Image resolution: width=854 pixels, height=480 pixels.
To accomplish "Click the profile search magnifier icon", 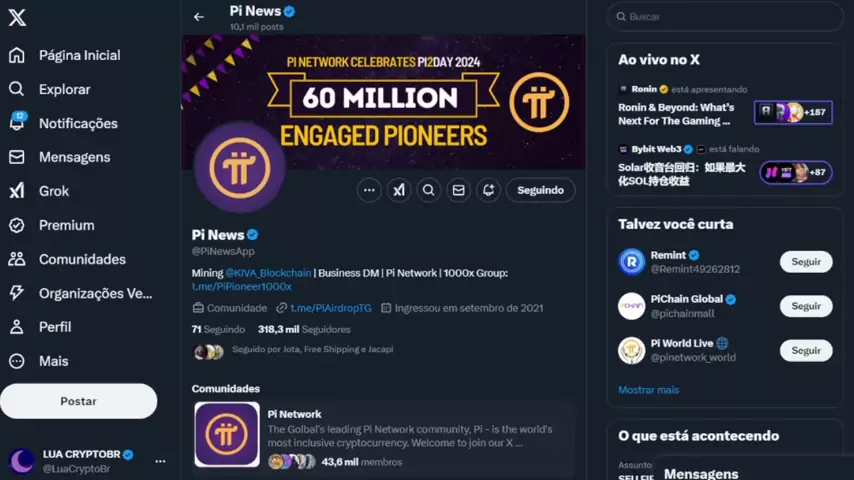I will [429, 190].
